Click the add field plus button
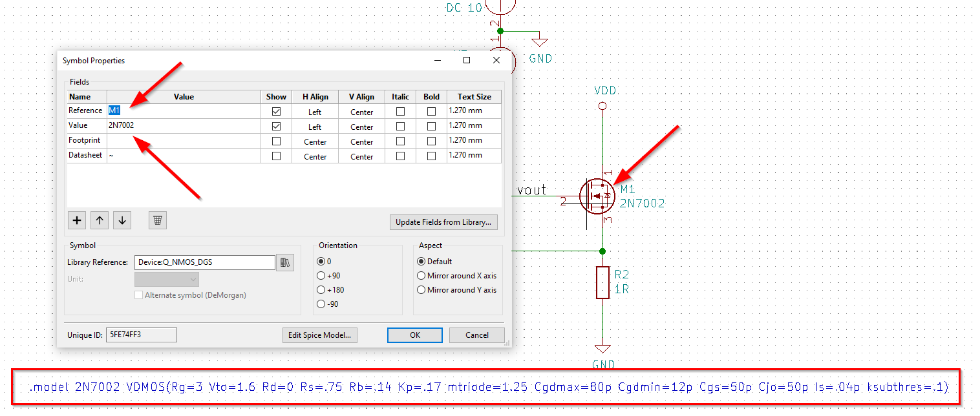Screen dimensions: 980x416 pos(77,220)
